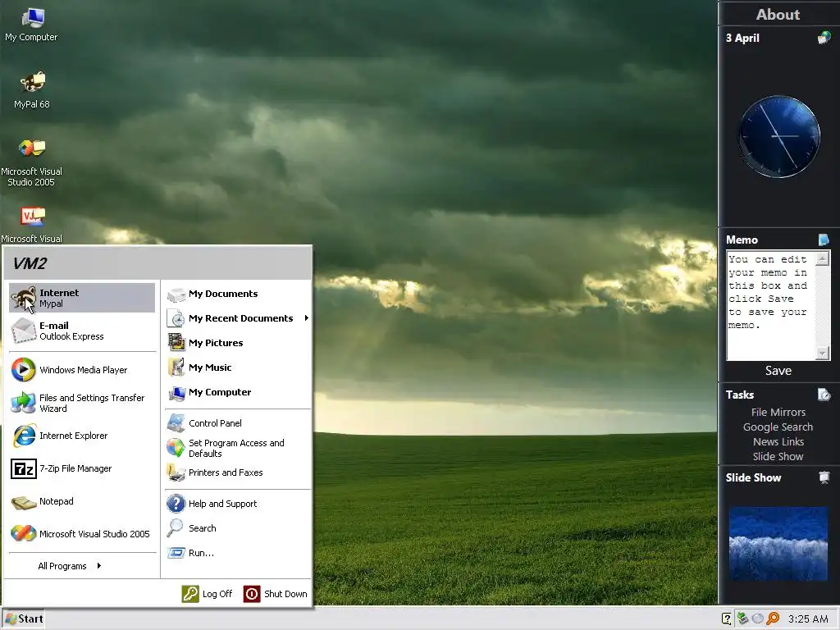Click the Shut Down button
Image resolution: width=840 pixels, height=630 pixels.
(x=276, y=594)
